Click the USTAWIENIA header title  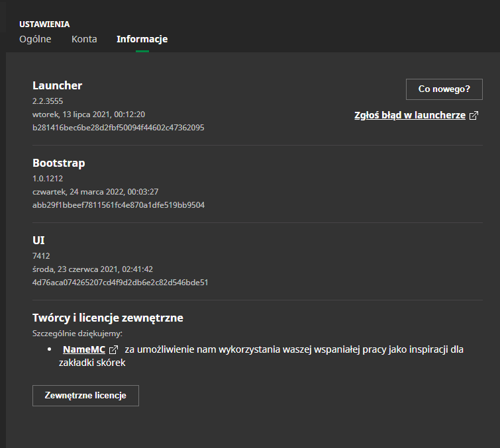point(44,24)
